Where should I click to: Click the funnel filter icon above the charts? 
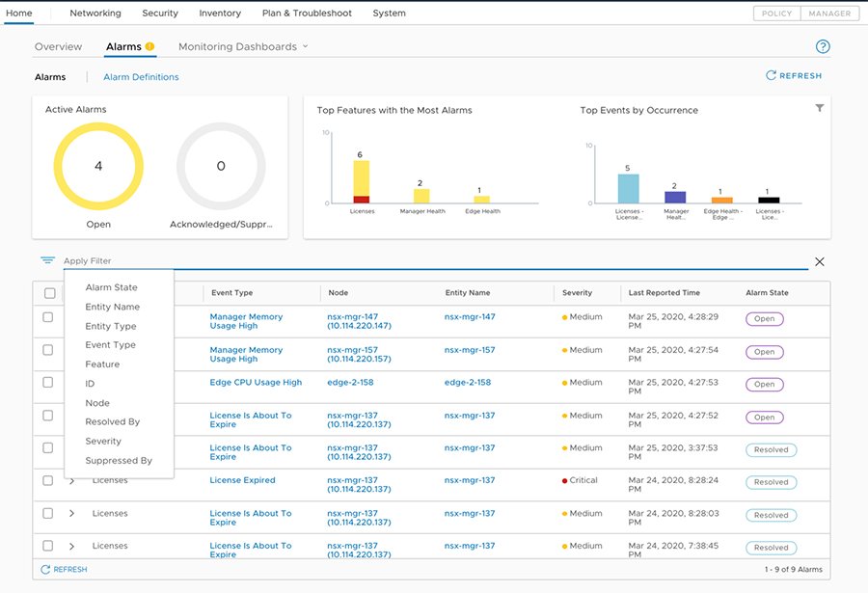coord(819,108)
